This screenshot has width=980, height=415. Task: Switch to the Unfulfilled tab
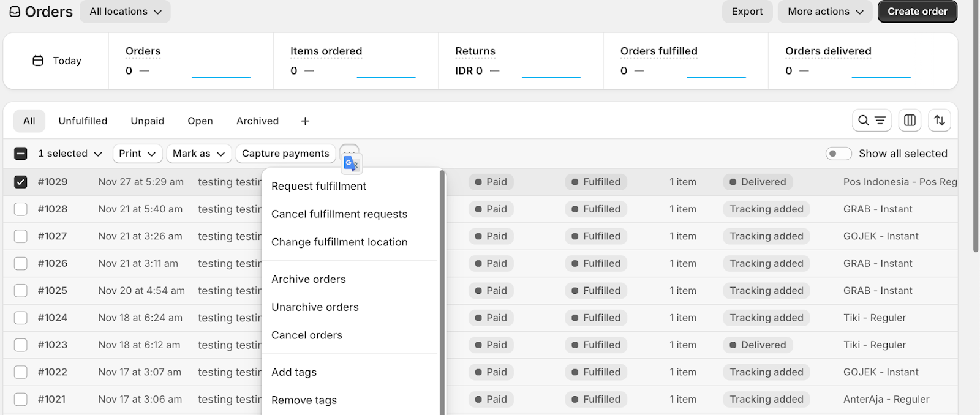(83, 121)
